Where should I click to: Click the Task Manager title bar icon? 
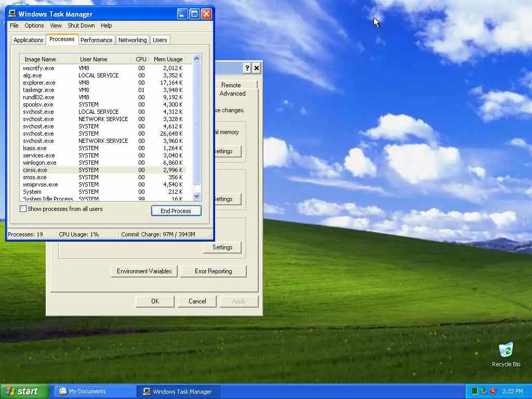click(x=12, y=14)
